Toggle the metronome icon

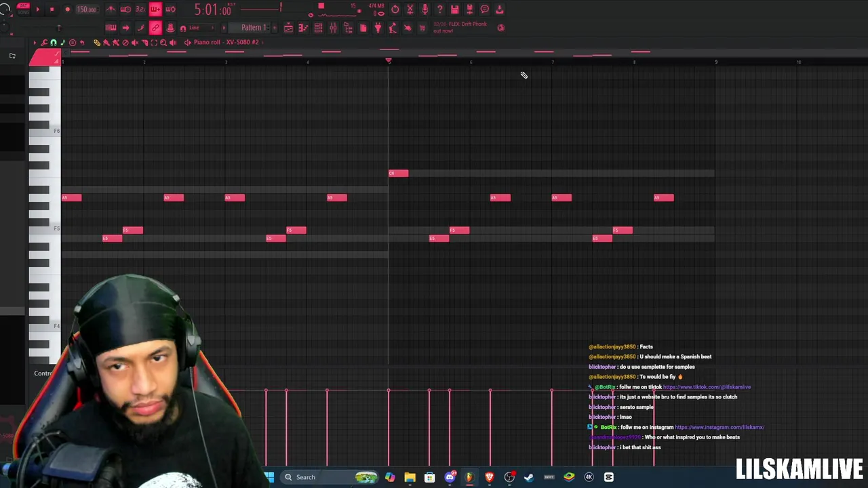111,9
